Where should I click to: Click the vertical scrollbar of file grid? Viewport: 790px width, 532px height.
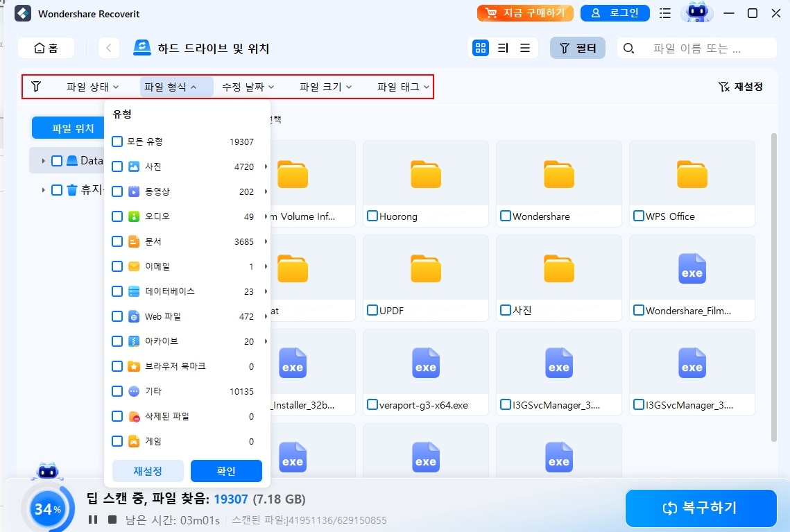[774, 287]
